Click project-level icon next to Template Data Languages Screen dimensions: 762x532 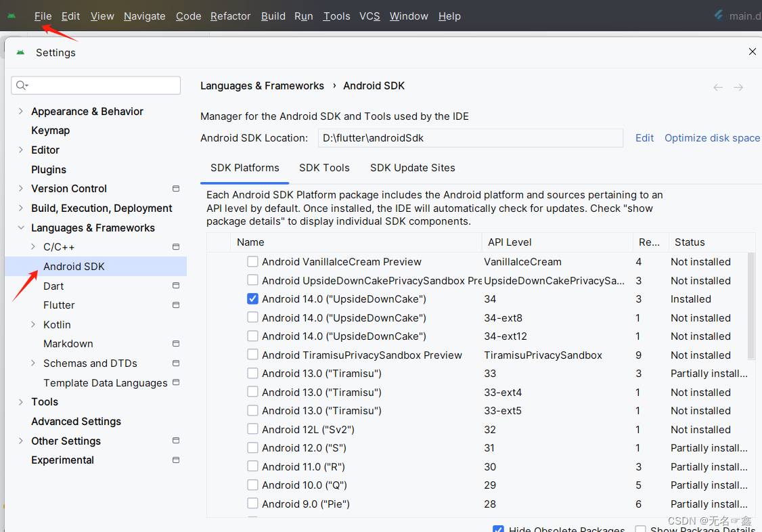coord(176,382)
